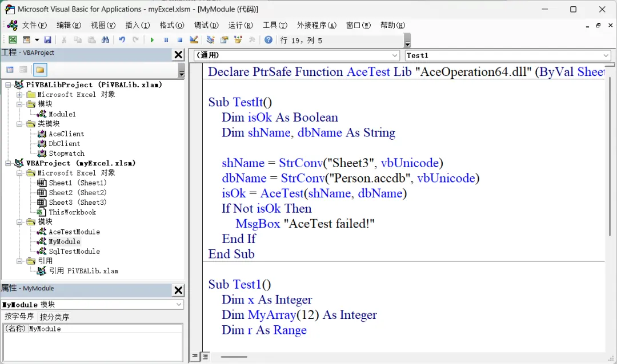This screenshot has height=364, width=617.
Task: Click Full Module View button at code bottom
Action: pyautogui.click(x=205, y=357)
